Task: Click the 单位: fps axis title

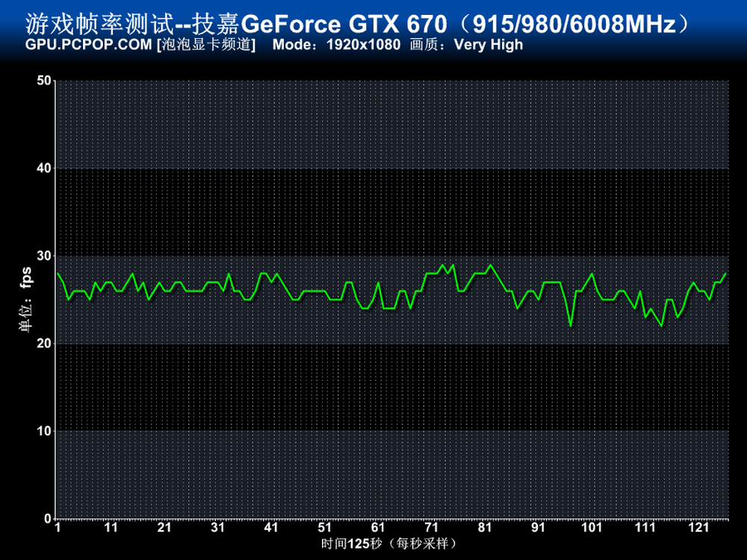Action: point(25,299)
